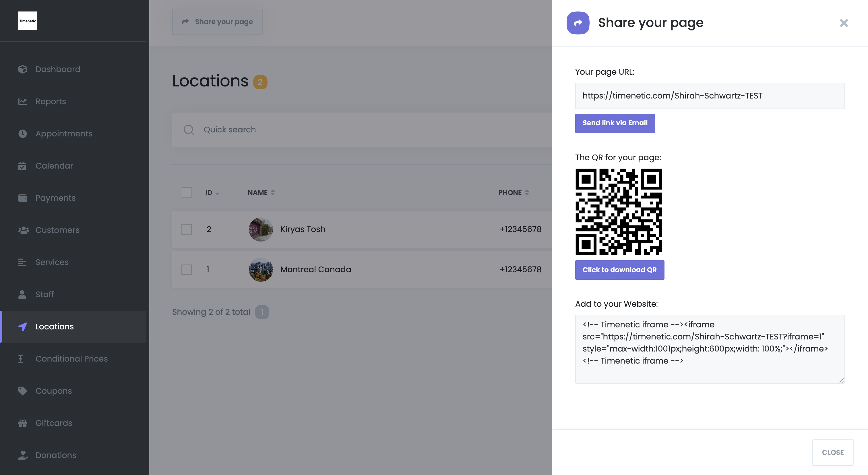Open the Conditional Prices menu item
The height and width of the screenshot is (475, 868).
[71, 359]
